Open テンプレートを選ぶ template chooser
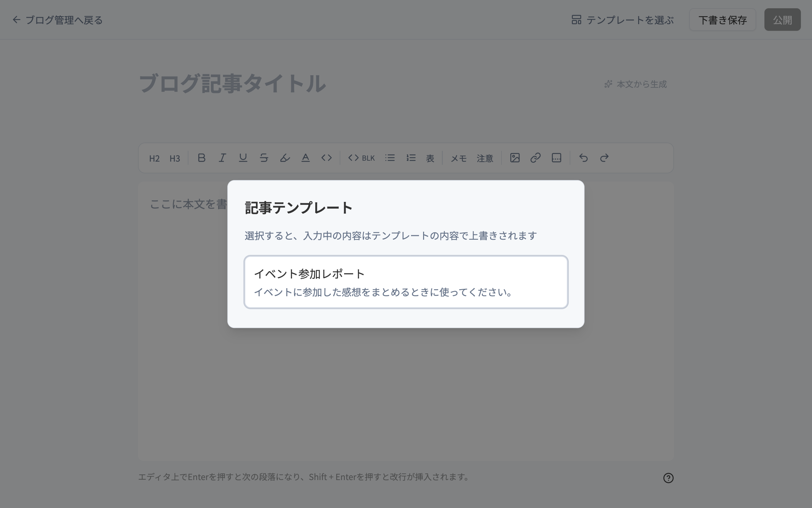 pos(622,20)
